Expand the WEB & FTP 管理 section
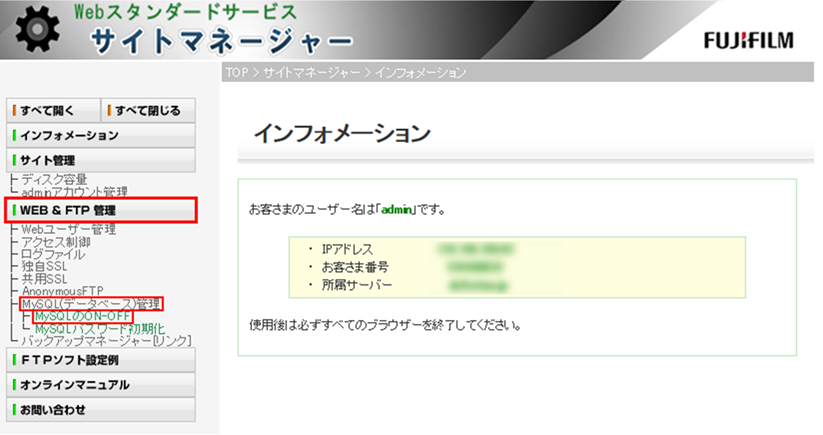Viewport: 823px width, 435px height. pyautogui.click(x=101, y=210)
